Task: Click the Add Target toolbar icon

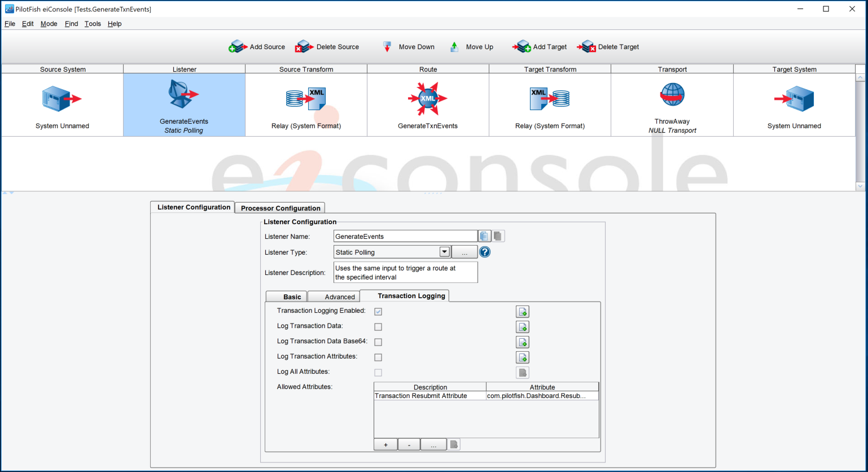Action: click(521, 47)
